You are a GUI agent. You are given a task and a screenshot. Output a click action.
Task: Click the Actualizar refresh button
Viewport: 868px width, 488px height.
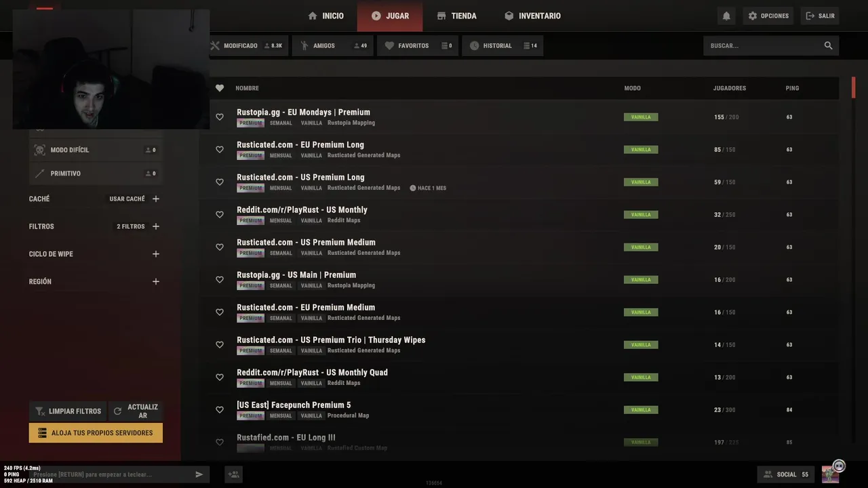coord(136,411)
